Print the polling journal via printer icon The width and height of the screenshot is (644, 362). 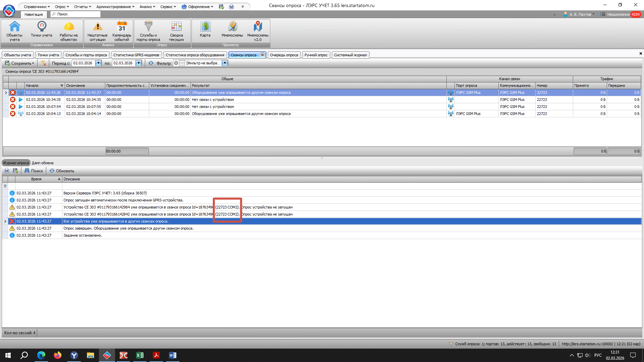coord(7,171)
